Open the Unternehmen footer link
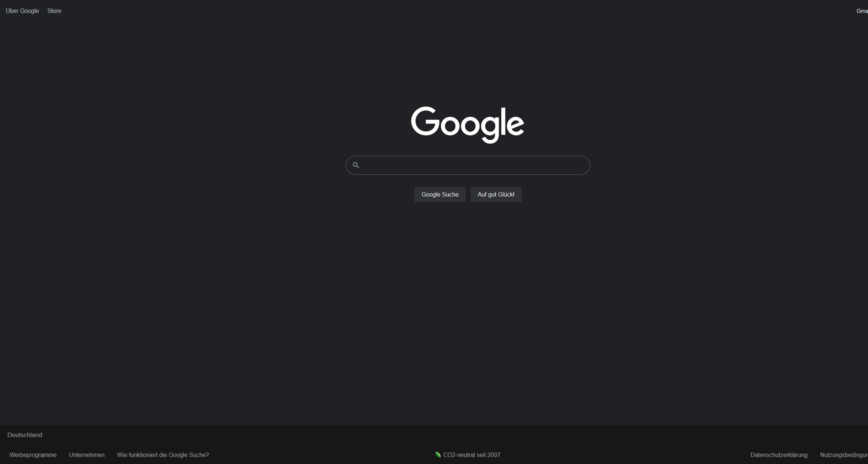 coord(87,455)
